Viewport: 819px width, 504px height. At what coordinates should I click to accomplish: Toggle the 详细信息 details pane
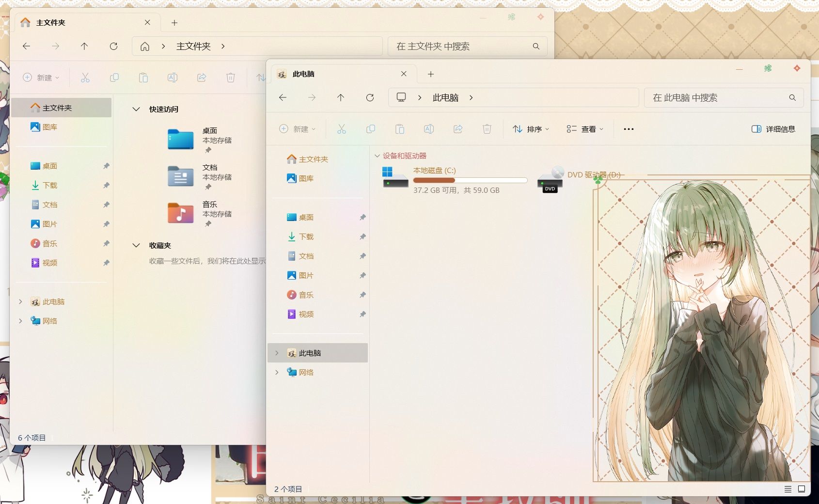(773, 129)
